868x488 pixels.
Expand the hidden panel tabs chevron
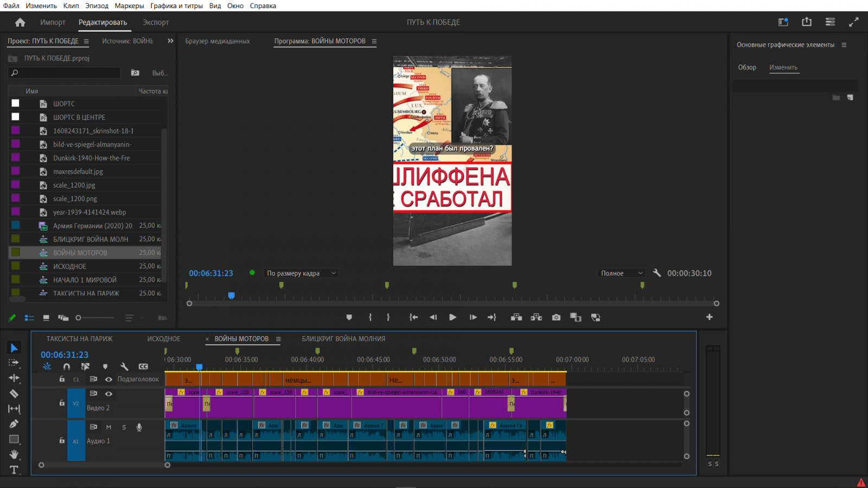[x=170, y=41]
